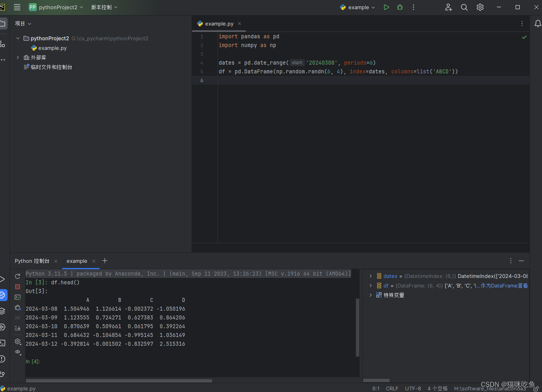The image size is (542, 392).
Task: Click variables panel horizontal scrollbar
Action: point(376,381)
